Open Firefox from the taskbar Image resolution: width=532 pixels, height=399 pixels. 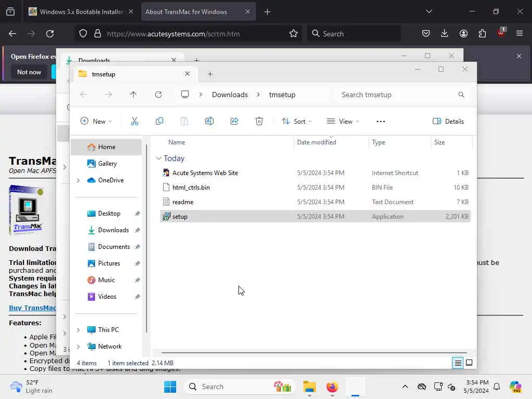click(x=332, y=387)
